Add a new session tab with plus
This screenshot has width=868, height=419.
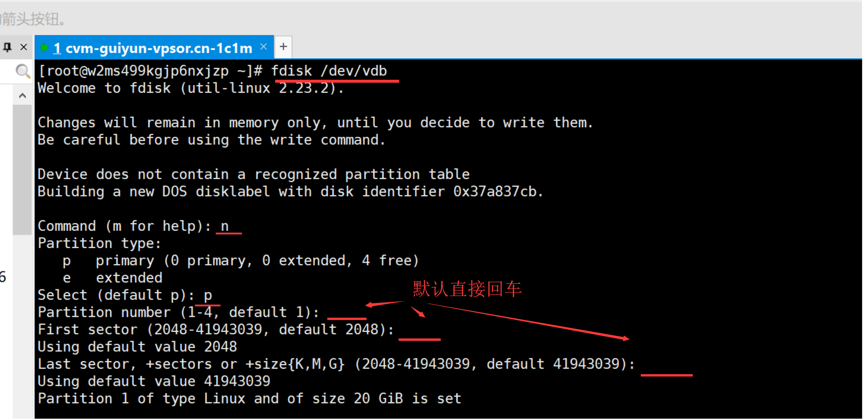click(283, 47)
